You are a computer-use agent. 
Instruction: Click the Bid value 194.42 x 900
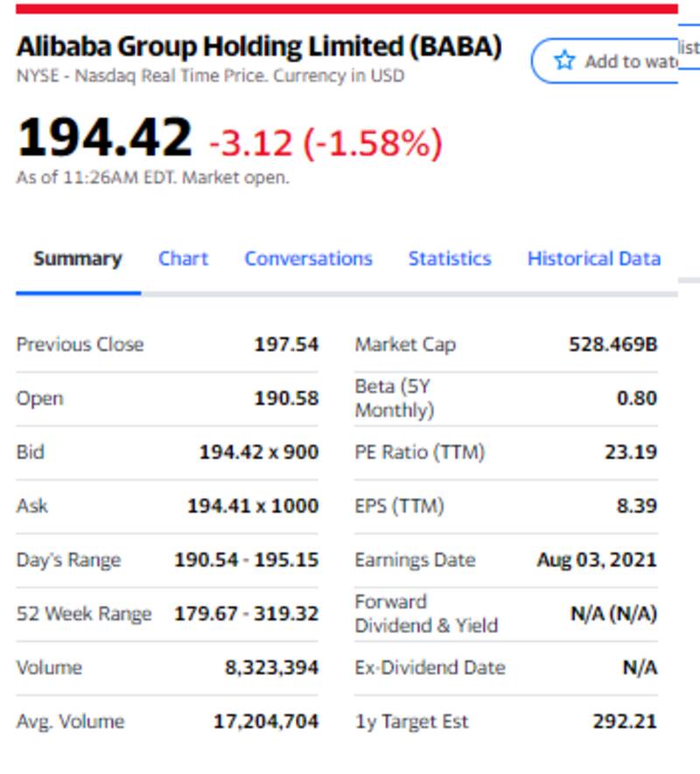coord(259,452)
